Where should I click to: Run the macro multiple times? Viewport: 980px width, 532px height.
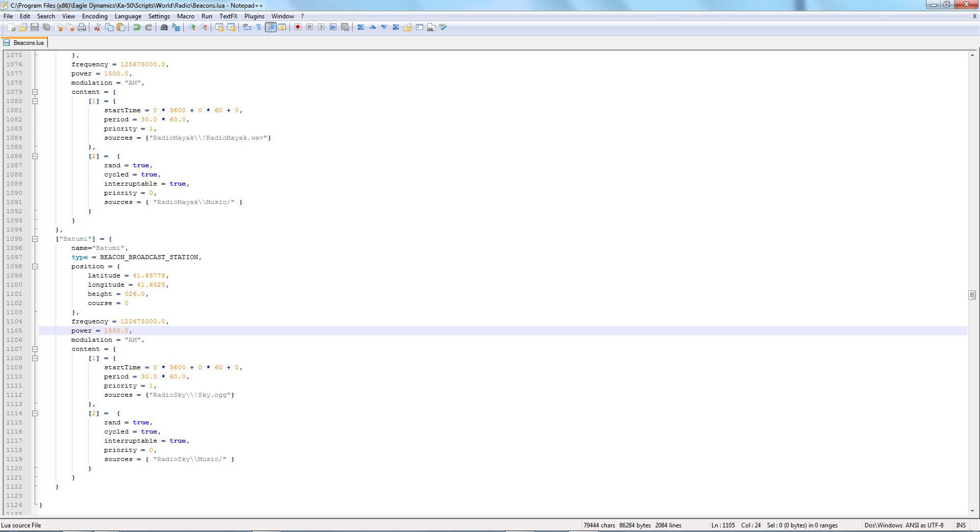point(333,28)
